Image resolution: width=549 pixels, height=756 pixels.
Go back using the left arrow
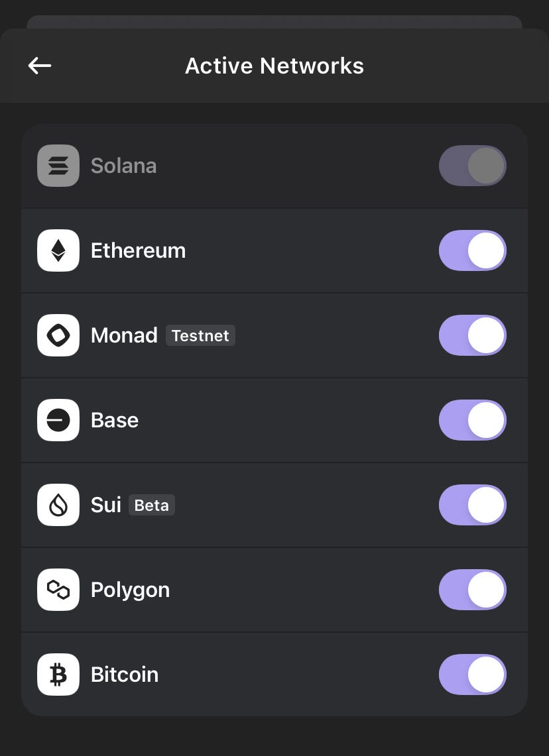(x=40, y=66)
